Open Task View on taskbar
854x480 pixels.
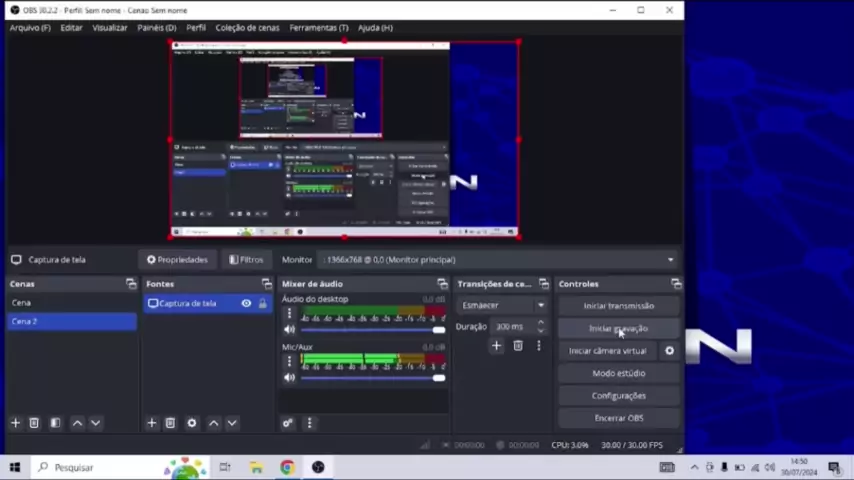point(225,467)
